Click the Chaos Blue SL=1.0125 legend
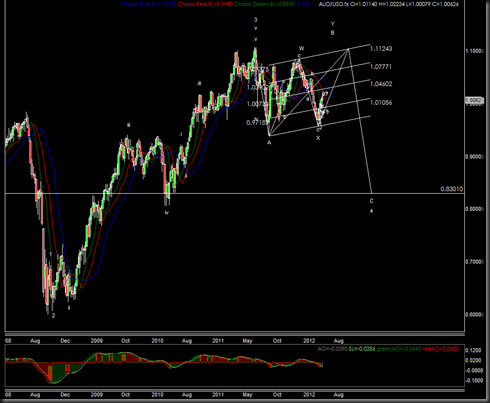The height and width of the screenshot is (403, 490). coord(149,4)
